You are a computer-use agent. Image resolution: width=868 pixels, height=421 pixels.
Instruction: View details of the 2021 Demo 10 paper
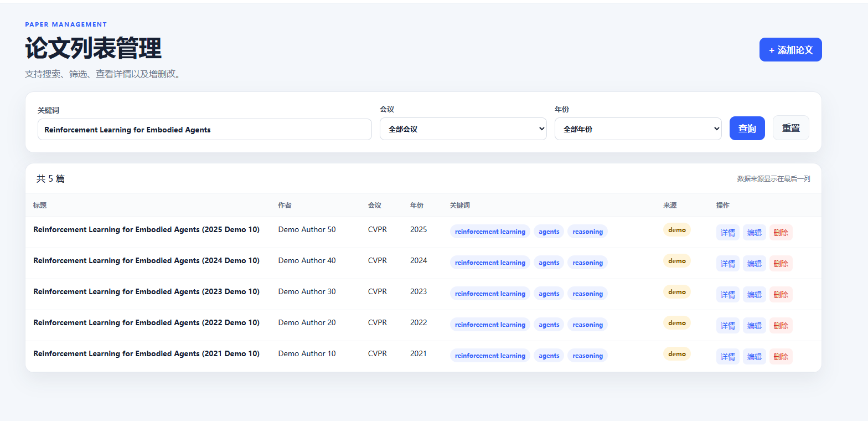coord(728,357)
